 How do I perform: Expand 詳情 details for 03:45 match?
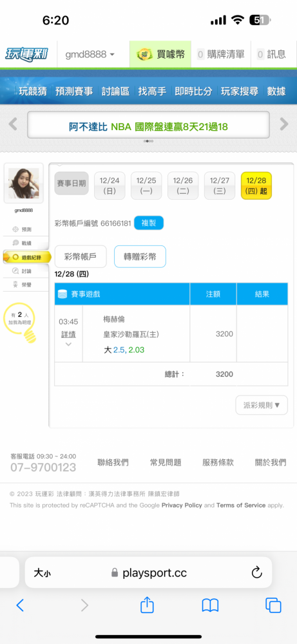[68, 339]
